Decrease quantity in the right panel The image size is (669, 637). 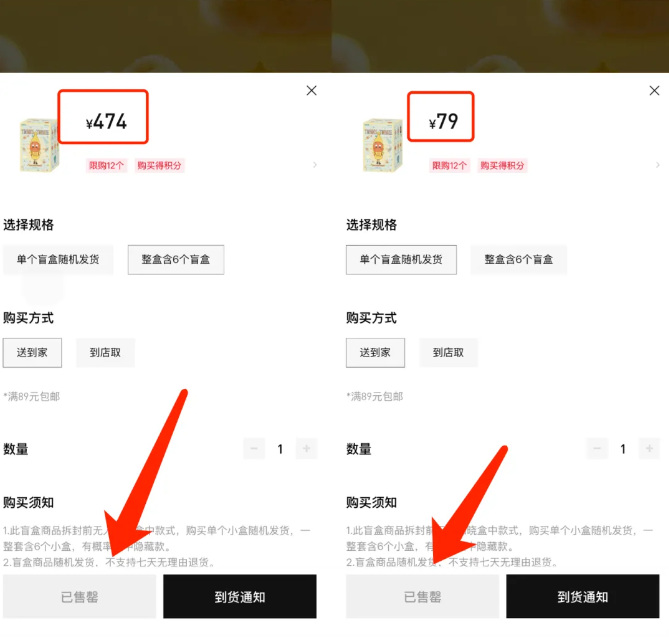pyautogui.click(x=597, y=448)
